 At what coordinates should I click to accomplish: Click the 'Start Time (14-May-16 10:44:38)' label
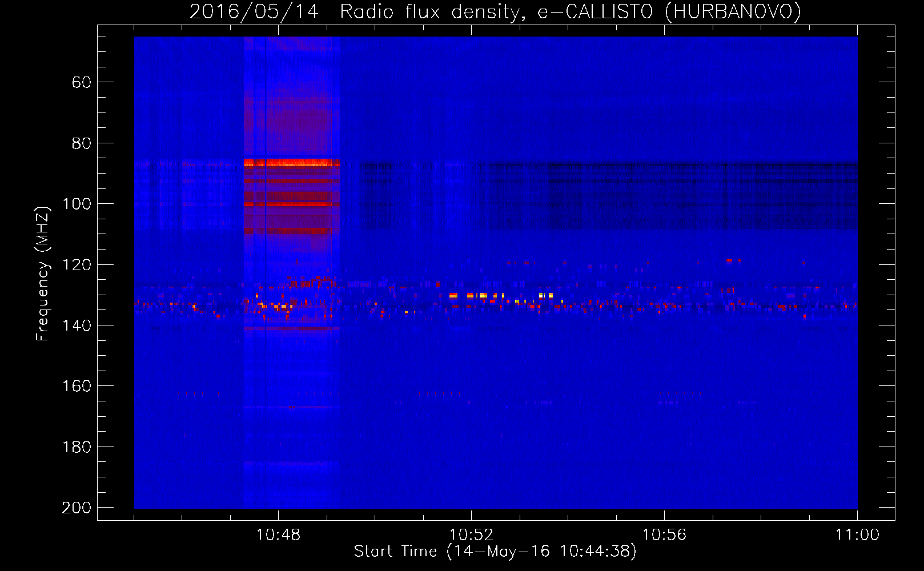click(495, 552)
